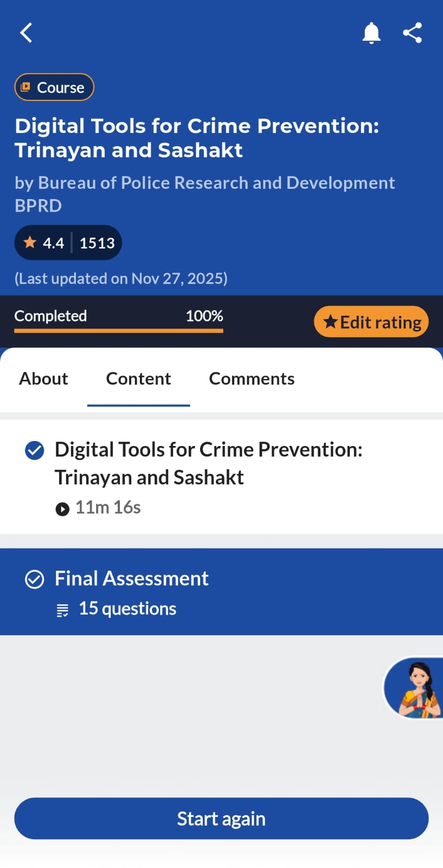Viewport: 443px width, 868px height.
Task: Switch to the About tab
Action: (x=44, y=379)
